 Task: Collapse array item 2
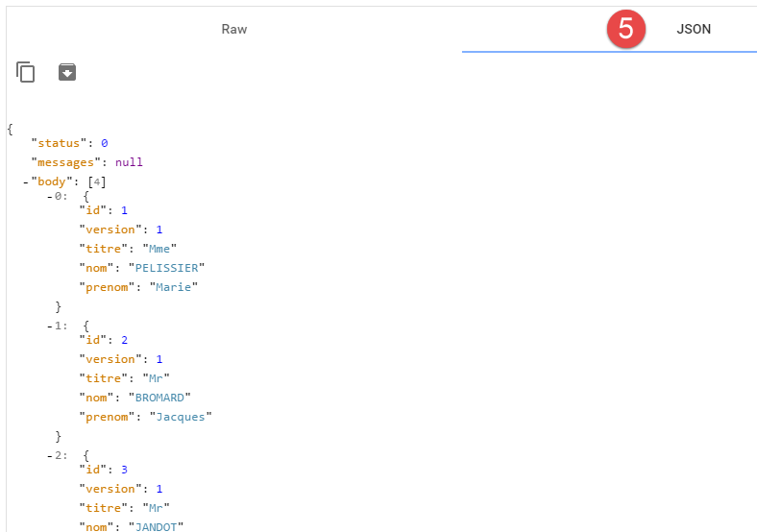[x=50, y=455]
